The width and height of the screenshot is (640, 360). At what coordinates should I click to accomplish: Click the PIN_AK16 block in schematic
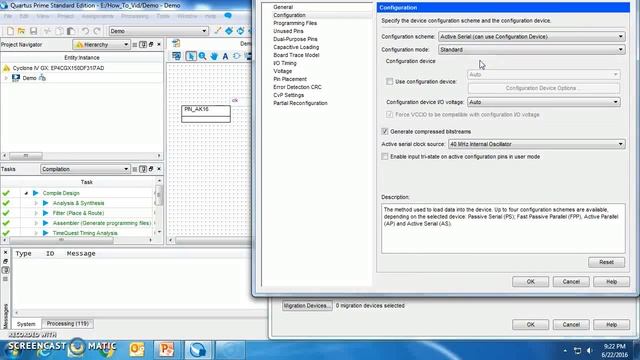[206, 113]
